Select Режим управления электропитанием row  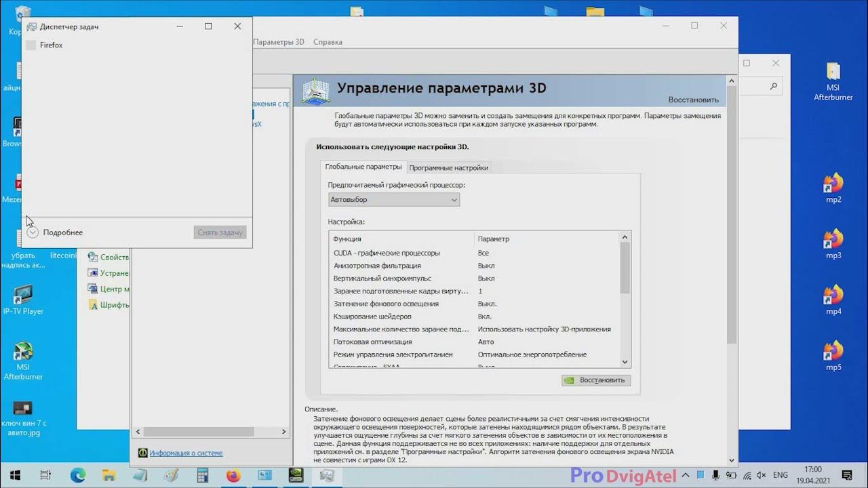pyautogui.click(x=474, y=354)
